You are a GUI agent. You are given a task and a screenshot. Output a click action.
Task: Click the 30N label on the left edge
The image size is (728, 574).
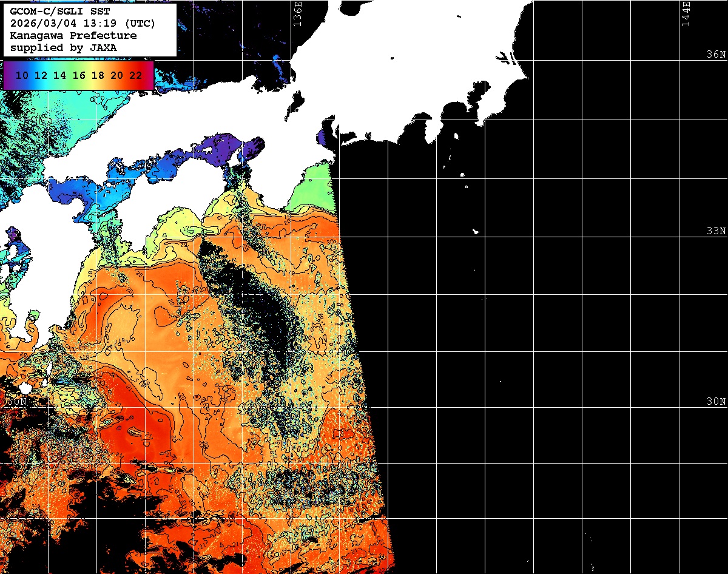click(16, 402)
